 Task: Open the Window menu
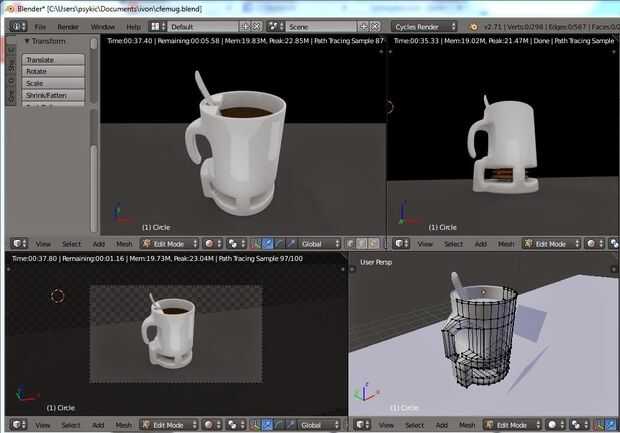pos(103,27)
